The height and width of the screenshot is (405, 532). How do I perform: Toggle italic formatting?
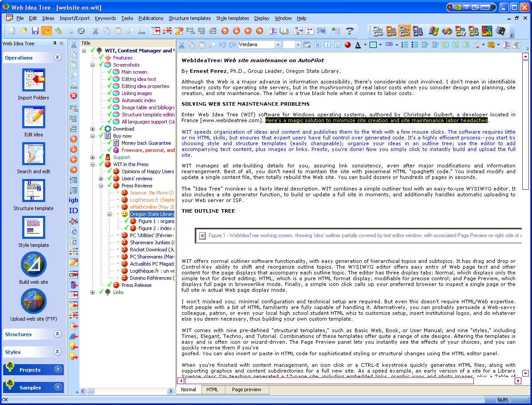(x=327, y=46)
